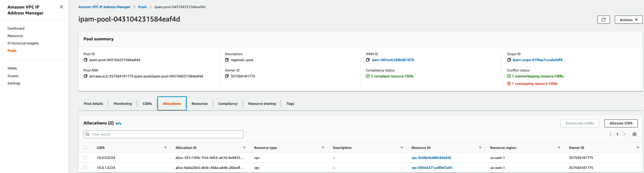Switch to CIDRs tab

pos(147,104)
